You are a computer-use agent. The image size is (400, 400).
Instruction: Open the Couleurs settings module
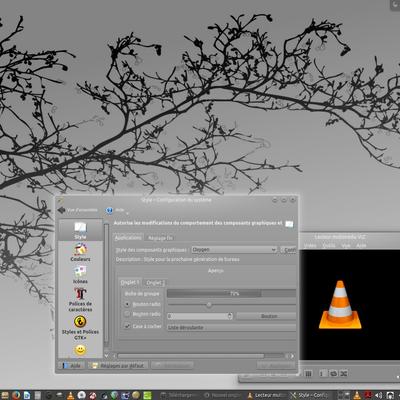(80, 252)
